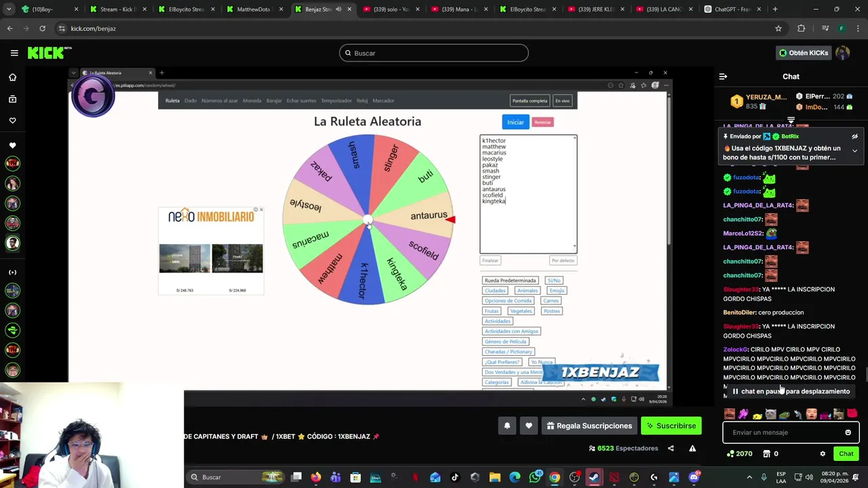This screenshot has height=488, width=868.
Task: Resume paused chat scrolling
Action: 791,391
